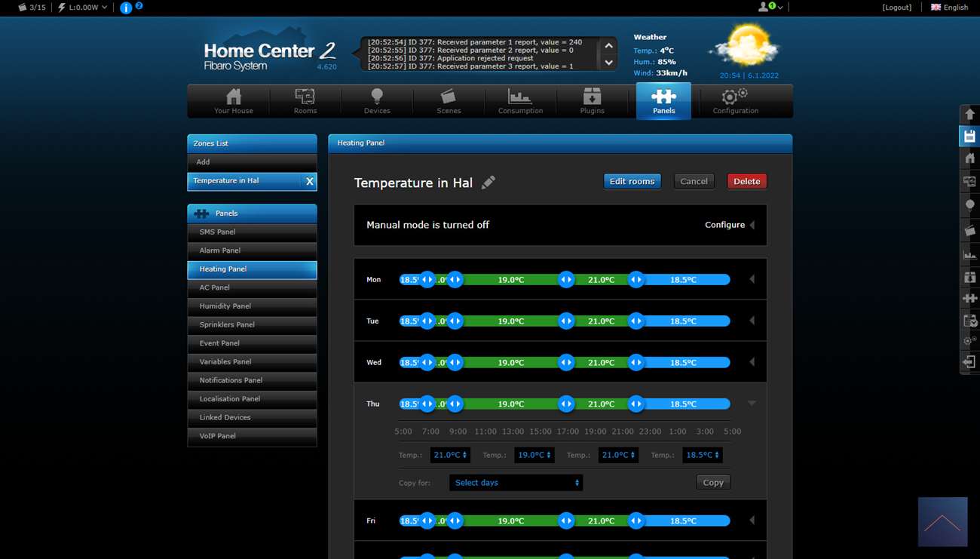980x559 pixels.
Task: Click the save disk icon in right sidebar
Action: [x=969, y=137]
